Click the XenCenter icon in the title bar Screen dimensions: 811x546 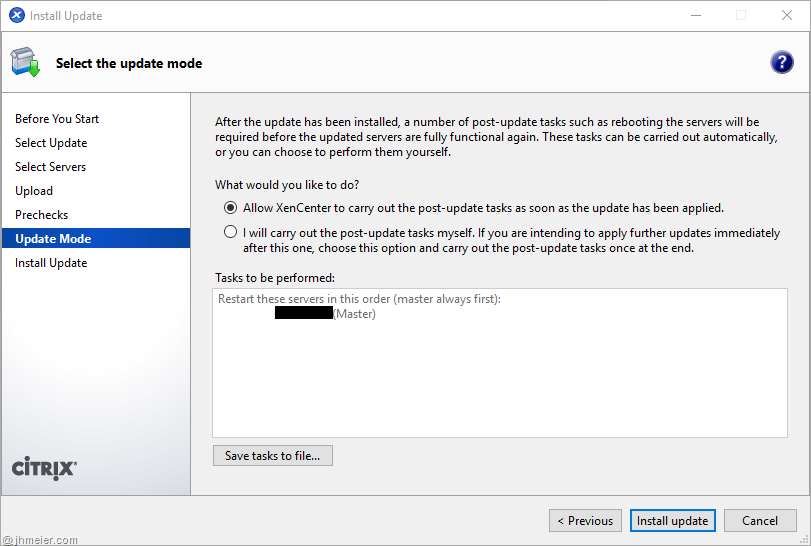click(x=16, y=16)
